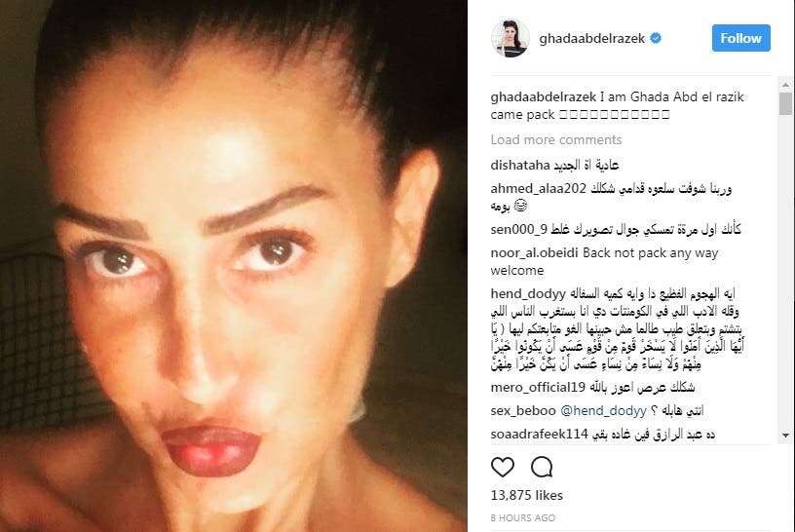This screenshot has width=795, height=532.
Task: Load more comments
Action: (x=555, y=139)
